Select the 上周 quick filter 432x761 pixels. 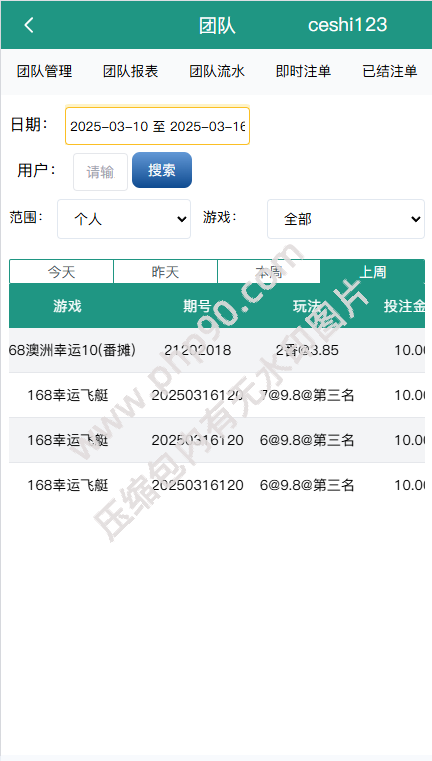pos(372,272)
